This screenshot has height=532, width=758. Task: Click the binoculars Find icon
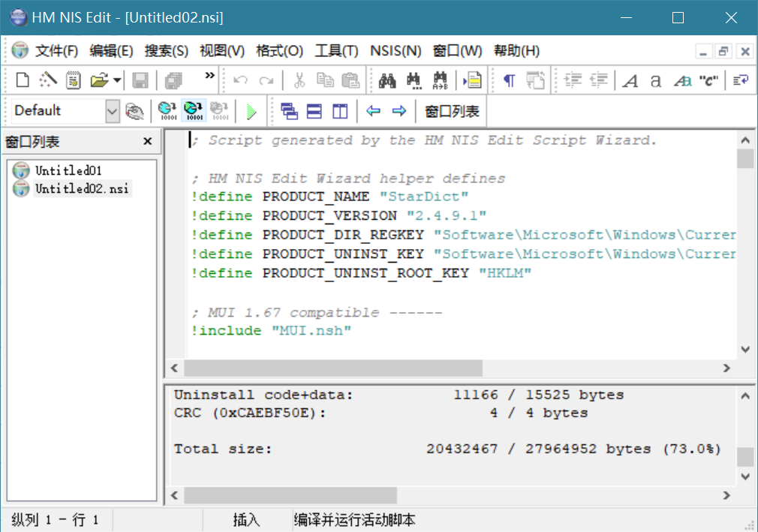tap(387, 80)
